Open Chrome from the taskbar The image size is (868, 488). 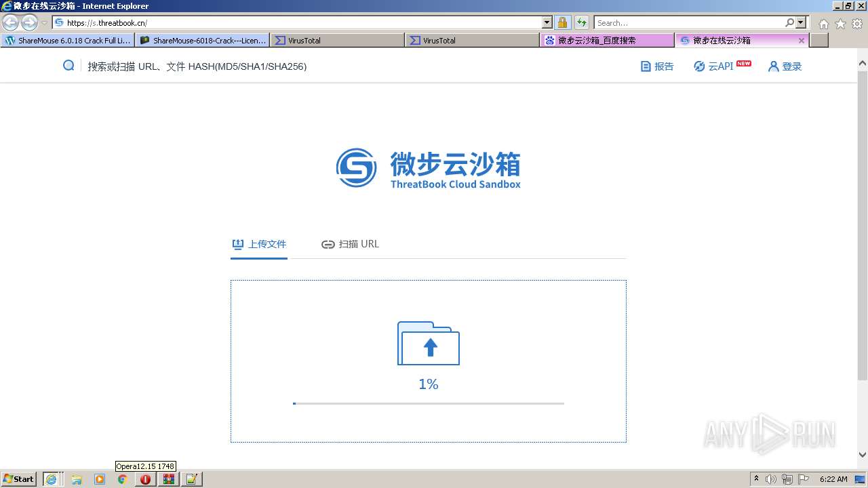tap(123, 479)
